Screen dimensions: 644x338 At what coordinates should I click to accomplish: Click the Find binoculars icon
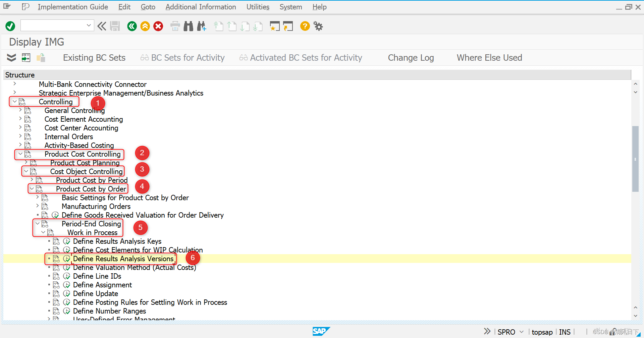[189, 26]
